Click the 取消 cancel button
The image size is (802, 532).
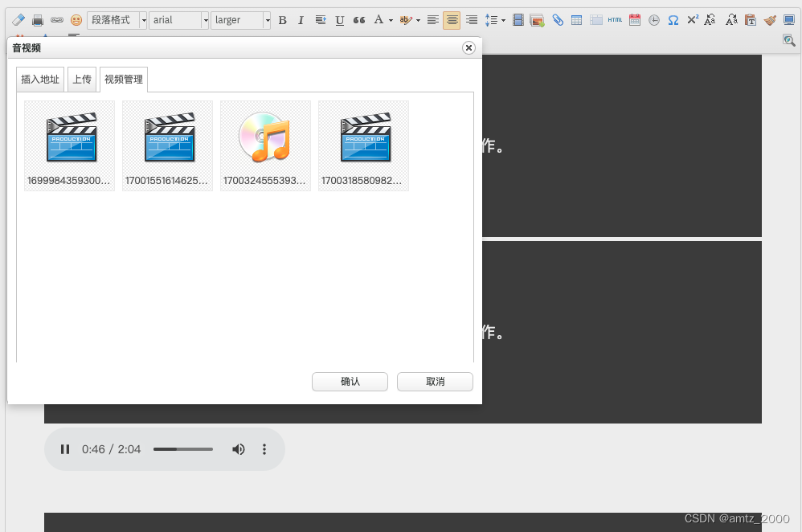[x=436, y=382]
